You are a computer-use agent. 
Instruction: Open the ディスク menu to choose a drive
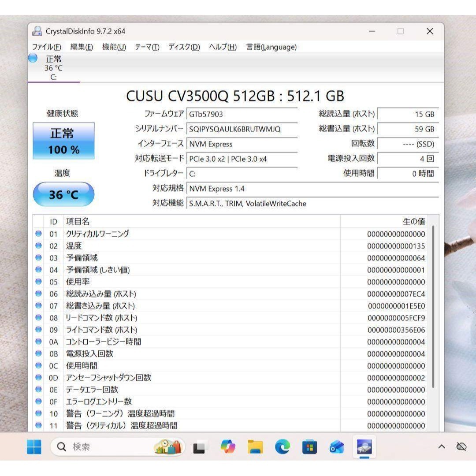(183, 47)
